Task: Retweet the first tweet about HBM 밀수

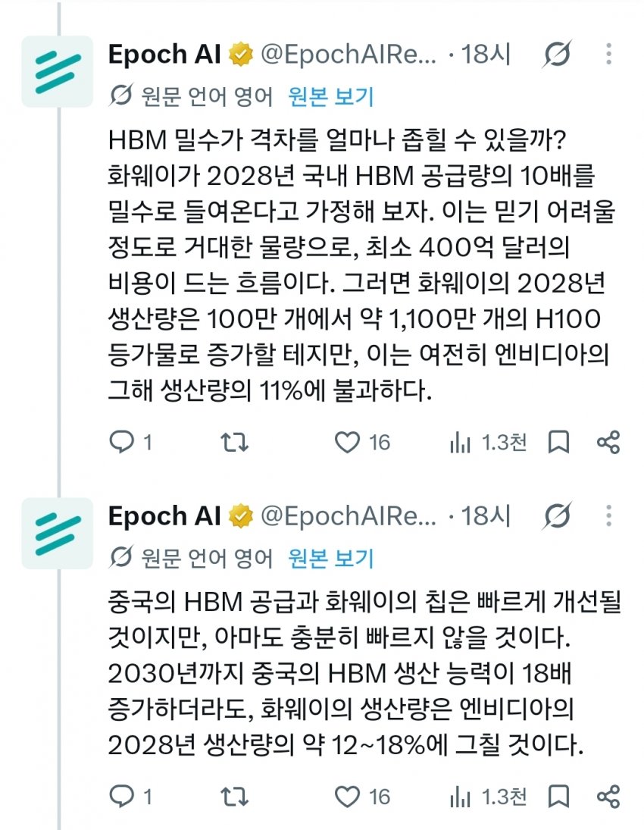Action: click(234, 442)
